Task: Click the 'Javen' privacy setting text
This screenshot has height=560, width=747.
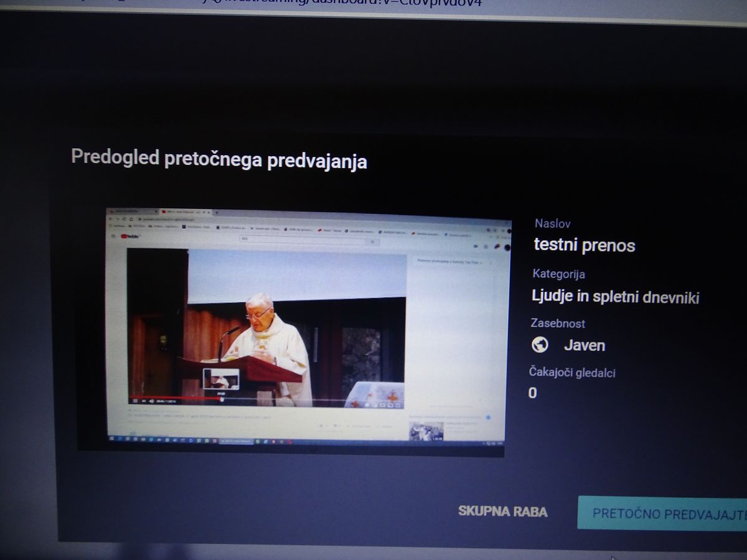Action: (x=584, y=345)
